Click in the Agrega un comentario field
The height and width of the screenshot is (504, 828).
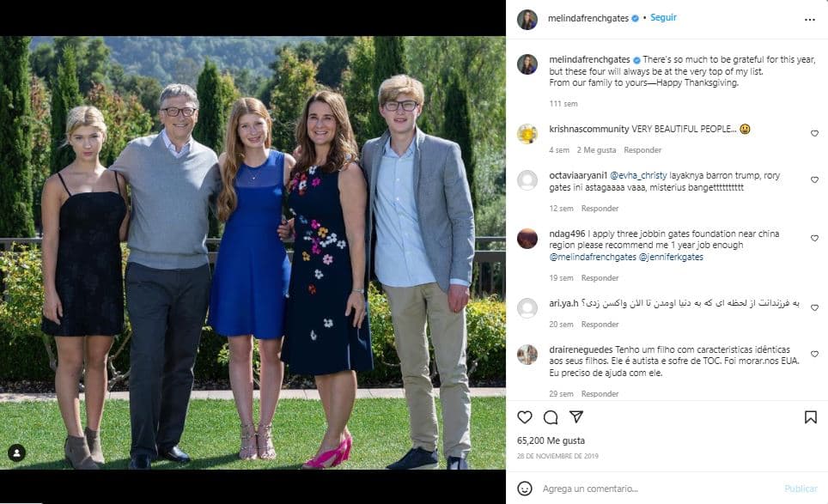coord(653,489)
